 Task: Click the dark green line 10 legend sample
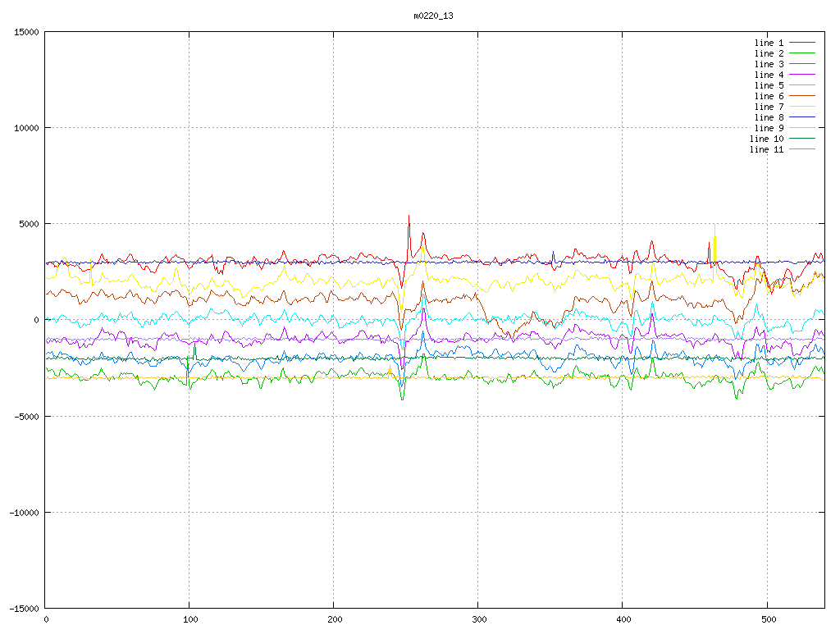(802, 138)
